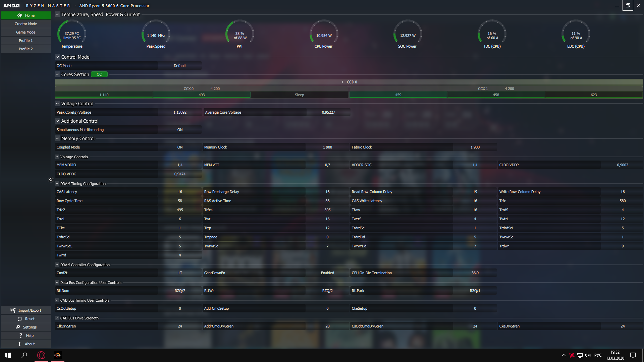Click the Reset icon in sidebar
This screenshot has width=644, height=362.
click(20, 319)
